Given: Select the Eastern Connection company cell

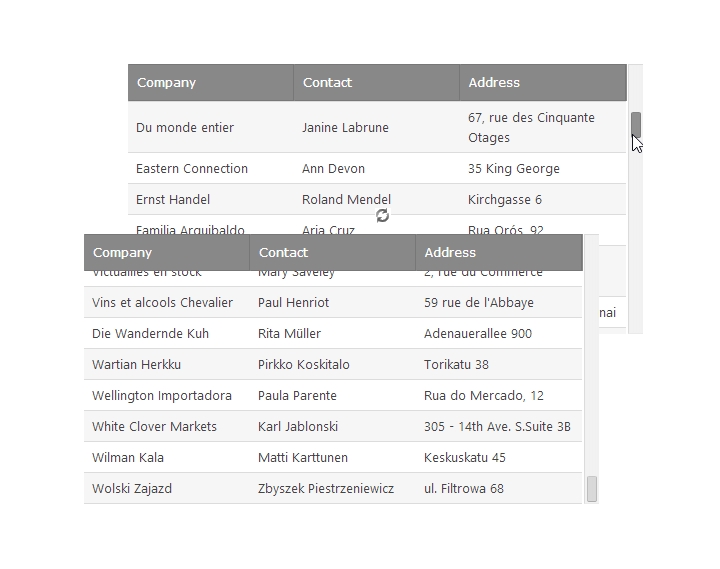Looking at the screenshot, I should (211, 169).
